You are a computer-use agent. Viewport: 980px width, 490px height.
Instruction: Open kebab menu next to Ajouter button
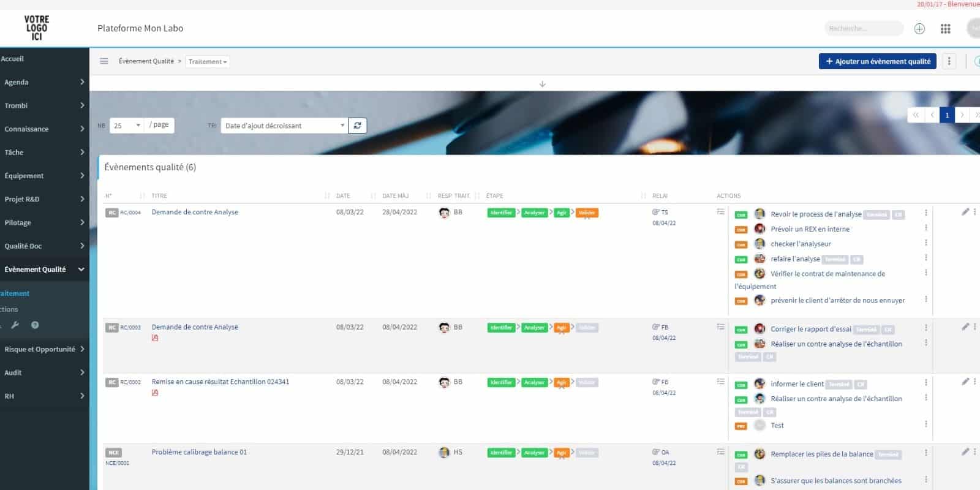tap(949, 61)
